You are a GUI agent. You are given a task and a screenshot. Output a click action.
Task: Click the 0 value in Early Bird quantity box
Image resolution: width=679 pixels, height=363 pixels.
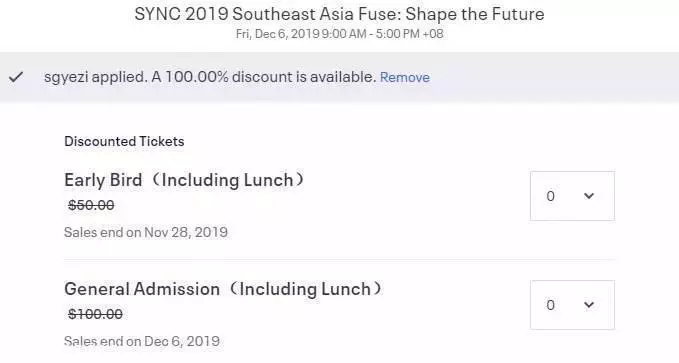tap(550, 196)
